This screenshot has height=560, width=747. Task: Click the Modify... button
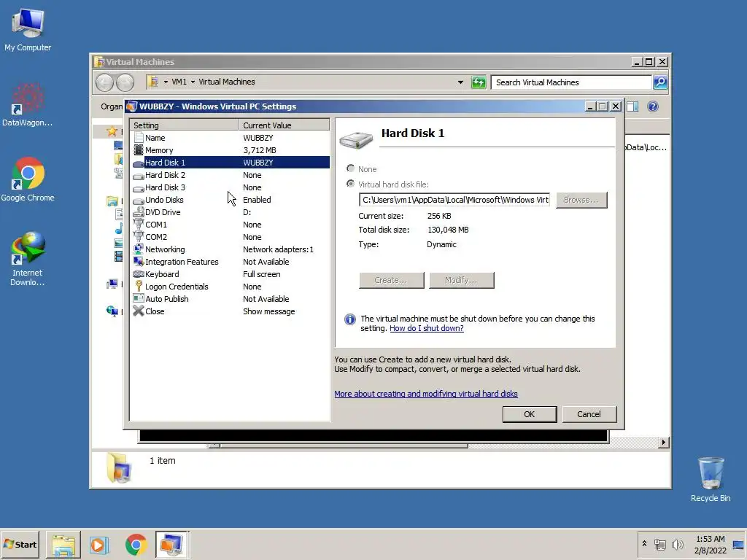coord(461,280)
